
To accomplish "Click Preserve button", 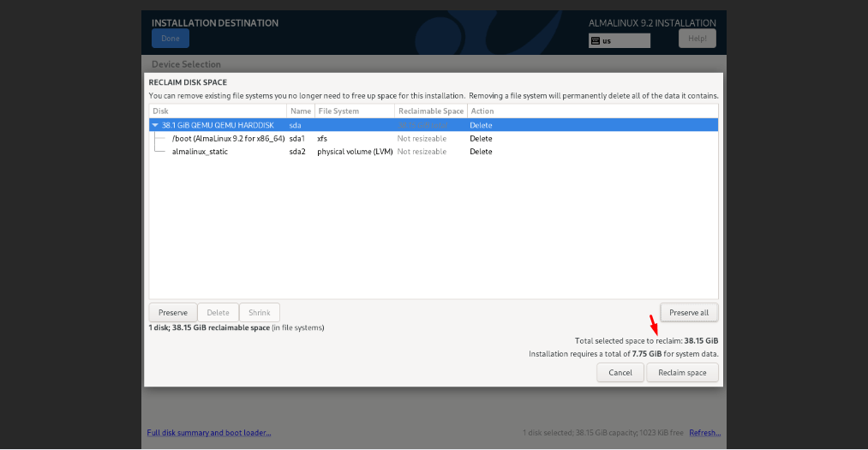I will (x=173, y=313).
